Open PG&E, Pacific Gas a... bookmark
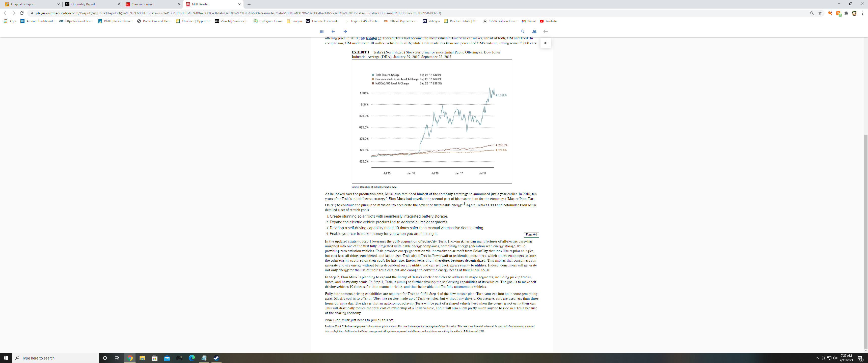Screen dimensions: 868x363 115,21
